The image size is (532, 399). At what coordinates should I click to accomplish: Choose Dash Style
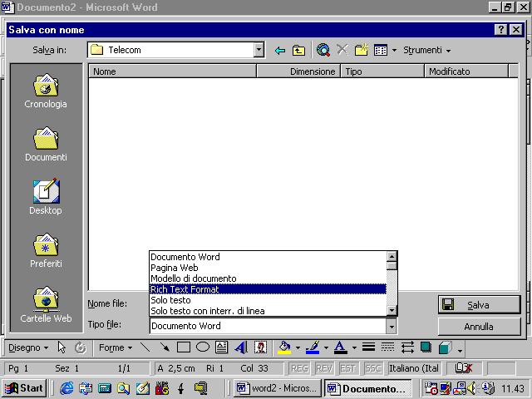pos(388,347)
